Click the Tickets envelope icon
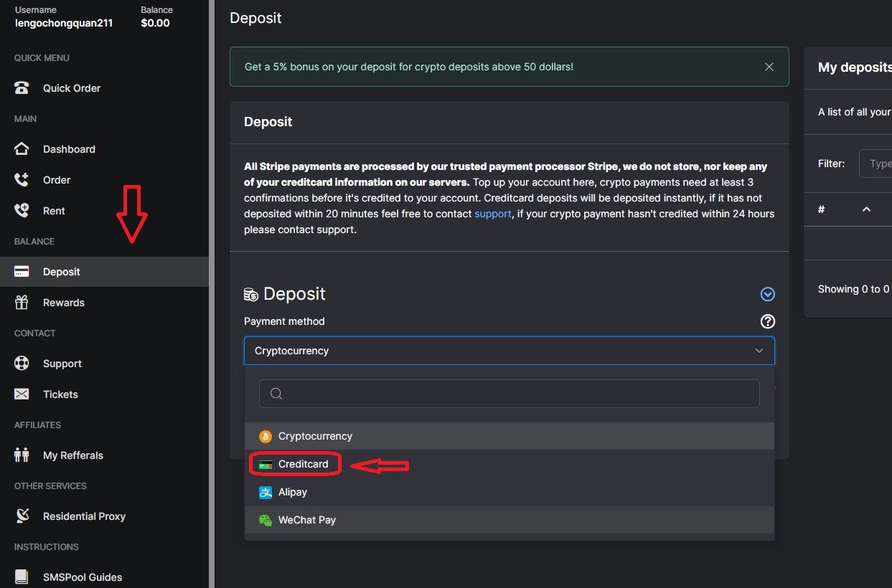The height and width of the screenshot is (588, 892). pos(22,394)
